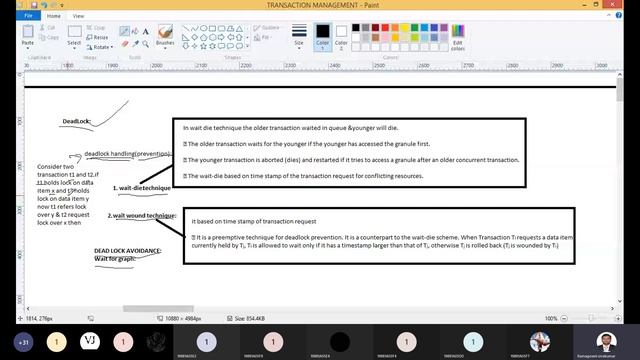Click the presenter's video tile with photo
Screen dimensions: 640x360
[x=607, y=342]
